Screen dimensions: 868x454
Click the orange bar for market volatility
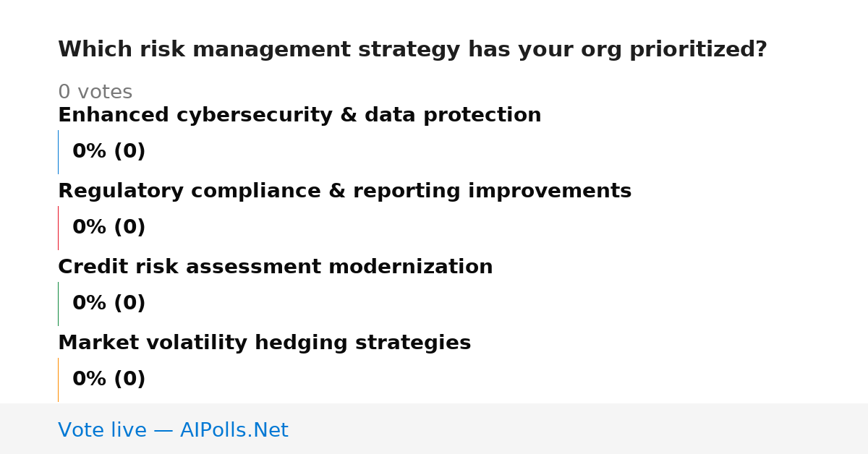tap(58, 380)
